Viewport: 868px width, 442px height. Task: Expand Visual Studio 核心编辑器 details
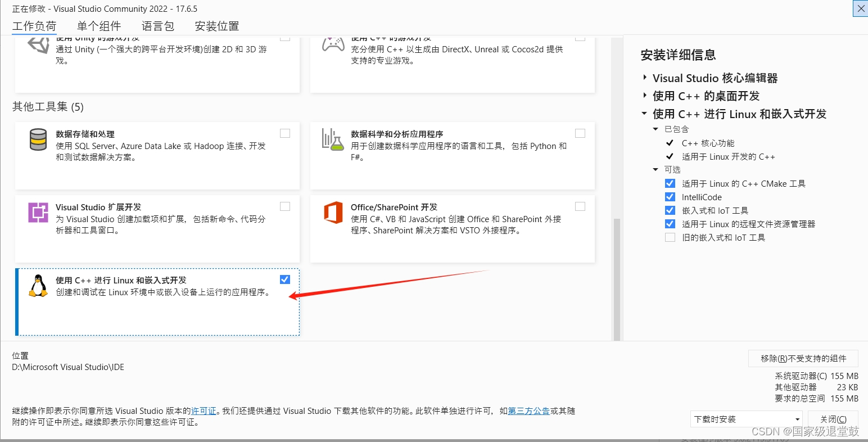click(645, 78)
